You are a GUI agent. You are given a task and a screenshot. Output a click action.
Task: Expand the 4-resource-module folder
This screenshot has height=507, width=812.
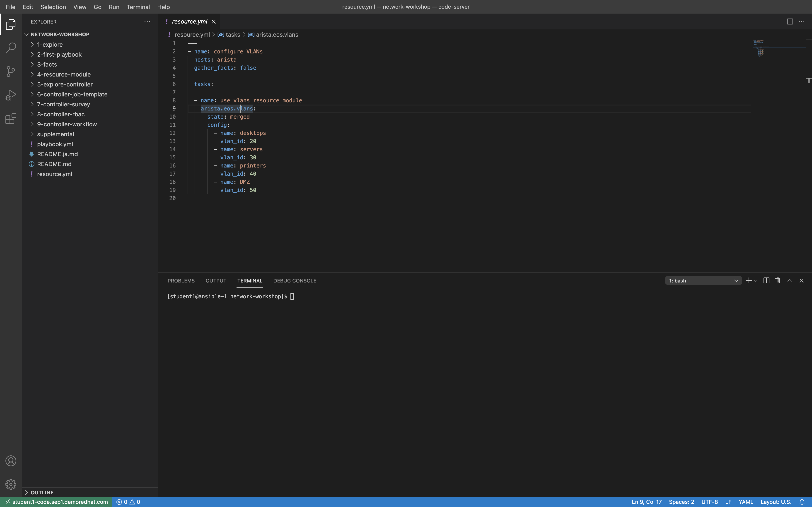64,75
